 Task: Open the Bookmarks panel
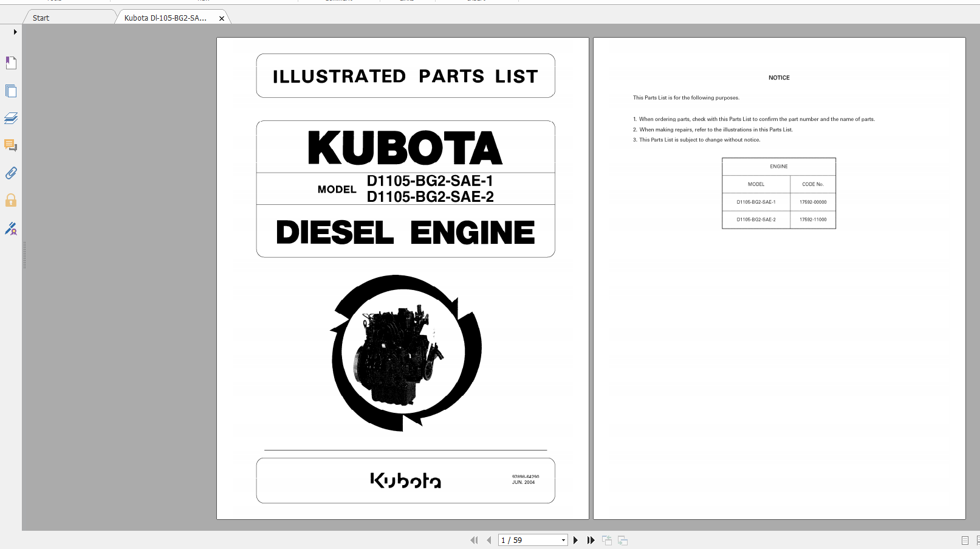tap(11, 63)
